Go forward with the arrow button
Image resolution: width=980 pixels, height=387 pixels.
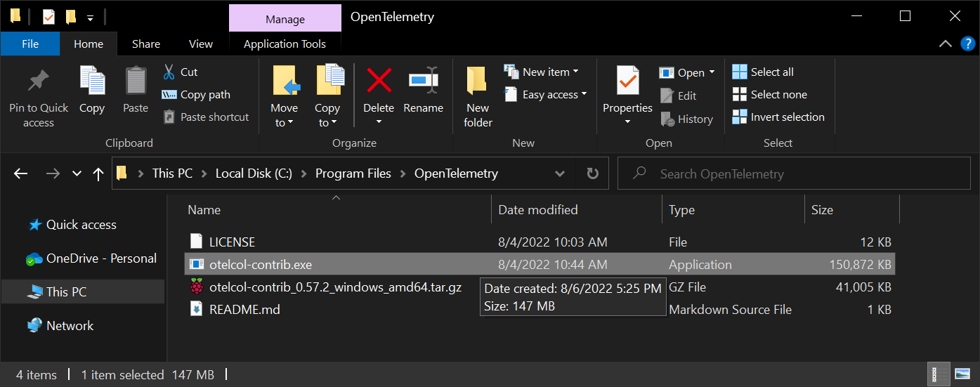[53, 173]
